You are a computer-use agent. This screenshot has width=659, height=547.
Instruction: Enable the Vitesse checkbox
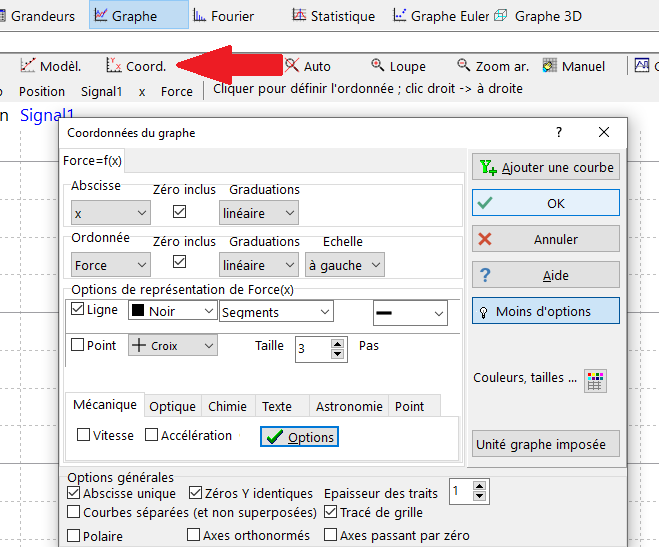click(84, 435)
